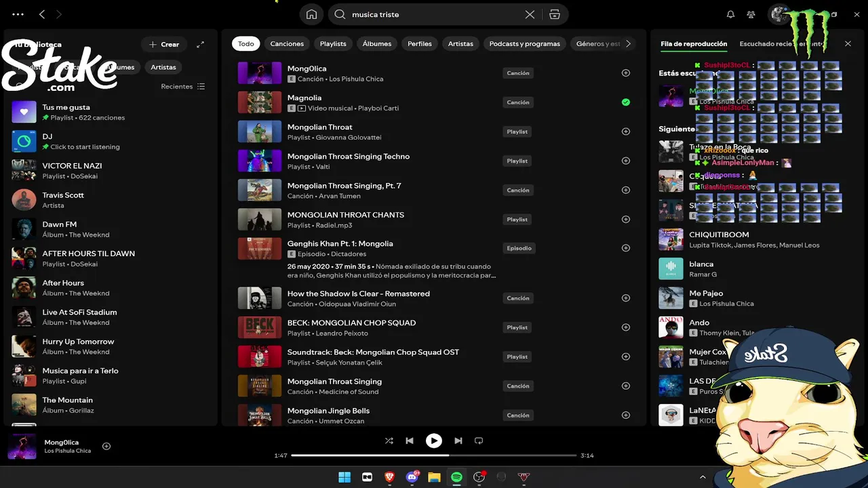Save the now-playing Mong0lica with plus icon
Image resolution: width=868 pixels, height=488 pixels.
coord(106,446)
